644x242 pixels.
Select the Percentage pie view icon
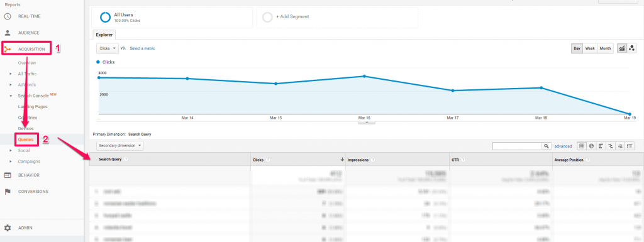click(x=591, y=146)
